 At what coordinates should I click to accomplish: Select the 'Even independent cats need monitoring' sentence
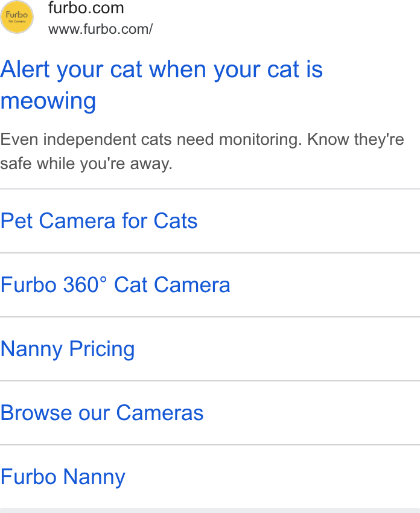pyautogui.click(x=151, y=139)
